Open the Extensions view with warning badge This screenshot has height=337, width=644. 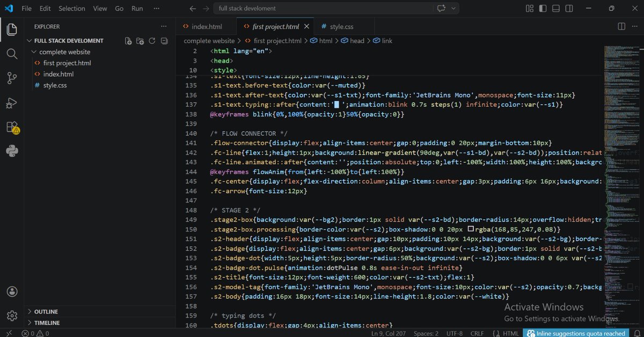point(12,127)
